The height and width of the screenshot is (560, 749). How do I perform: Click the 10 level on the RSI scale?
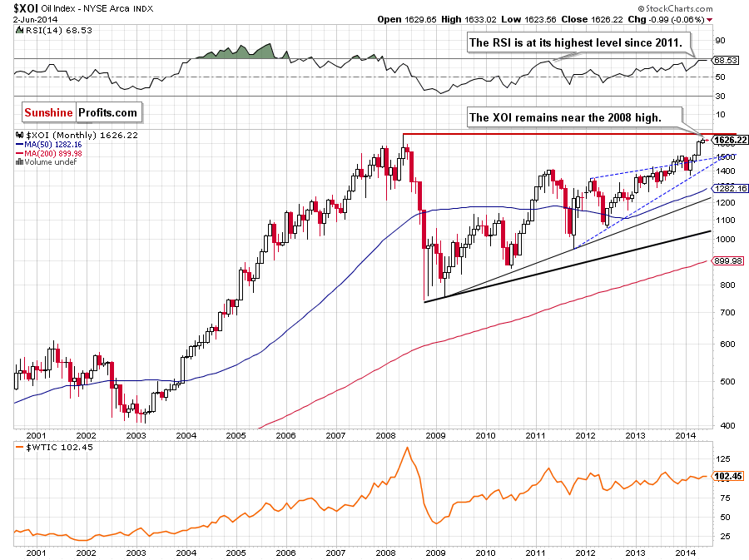tap(720, 114)
